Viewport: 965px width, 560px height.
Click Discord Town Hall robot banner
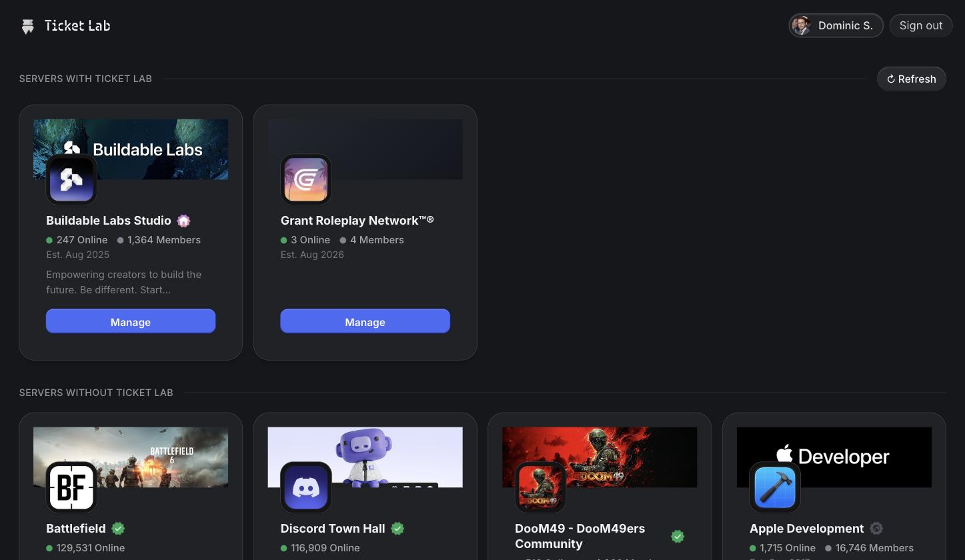(365, 457)
